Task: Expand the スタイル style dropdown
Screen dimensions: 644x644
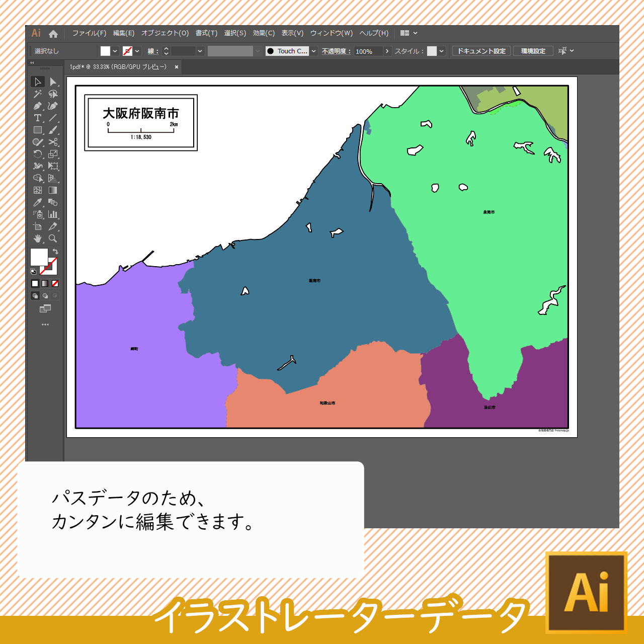Action: pos(441,51)
